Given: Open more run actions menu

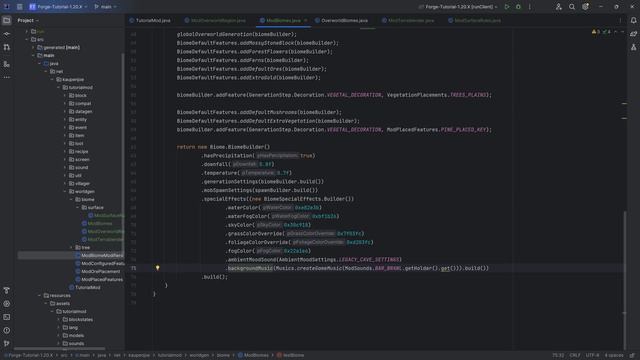Looking at the screenshot, I should 530,7.
